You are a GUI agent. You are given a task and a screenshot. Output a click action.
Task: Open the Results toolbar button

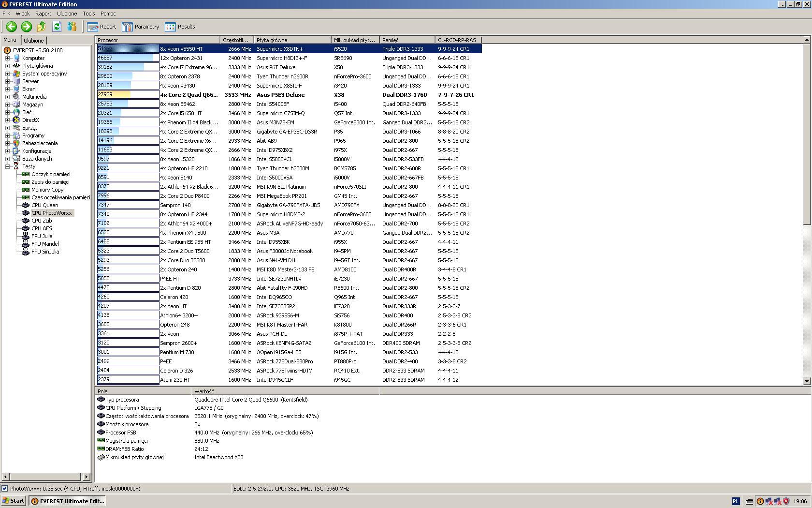(x=180, y=27)
